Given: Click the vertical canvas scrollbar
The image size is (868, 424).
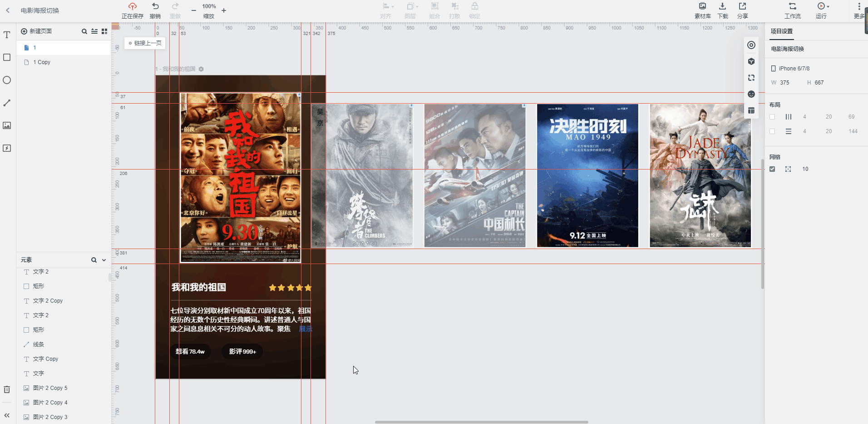Looking at the screenshot, I should pos(763,224).
